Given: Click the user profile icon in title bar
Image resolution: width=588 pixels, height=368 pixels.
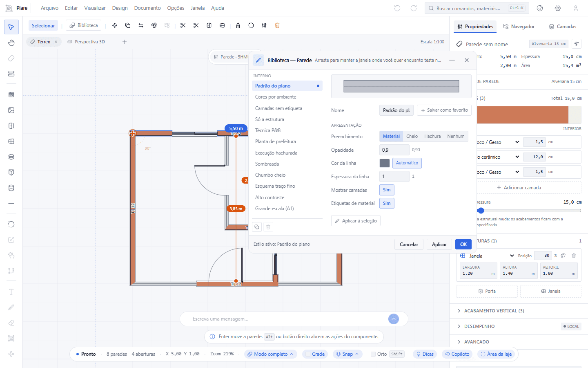Looking at the screenshot, I should pyautogui.click(x=576, y=8).
